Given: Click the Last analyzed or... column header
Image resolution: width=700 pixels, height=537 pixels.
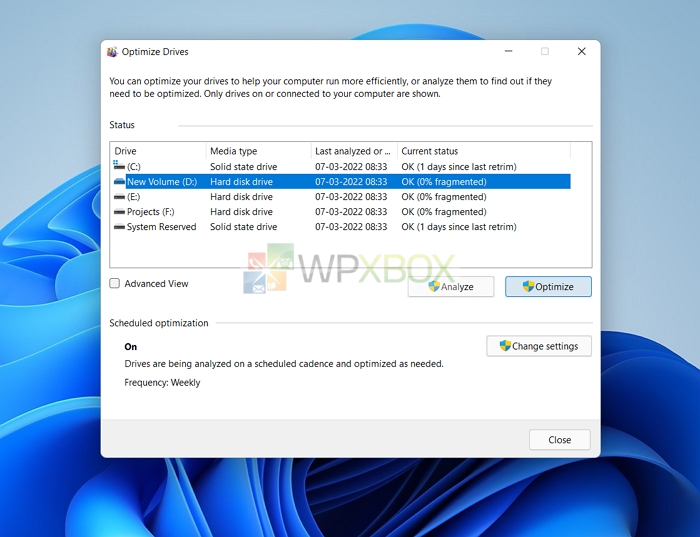Looking at the screenshot, I should 354,151.
